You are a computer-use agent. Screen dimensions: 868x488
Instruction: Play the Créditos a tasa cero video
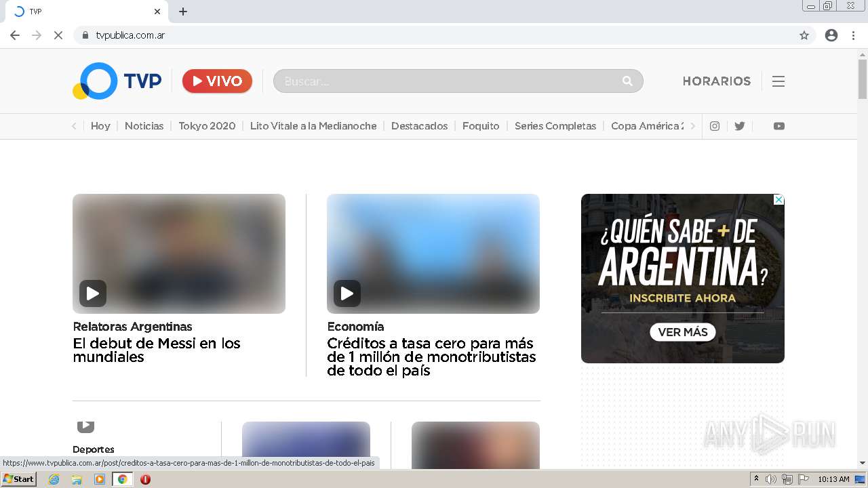[347, 293]
